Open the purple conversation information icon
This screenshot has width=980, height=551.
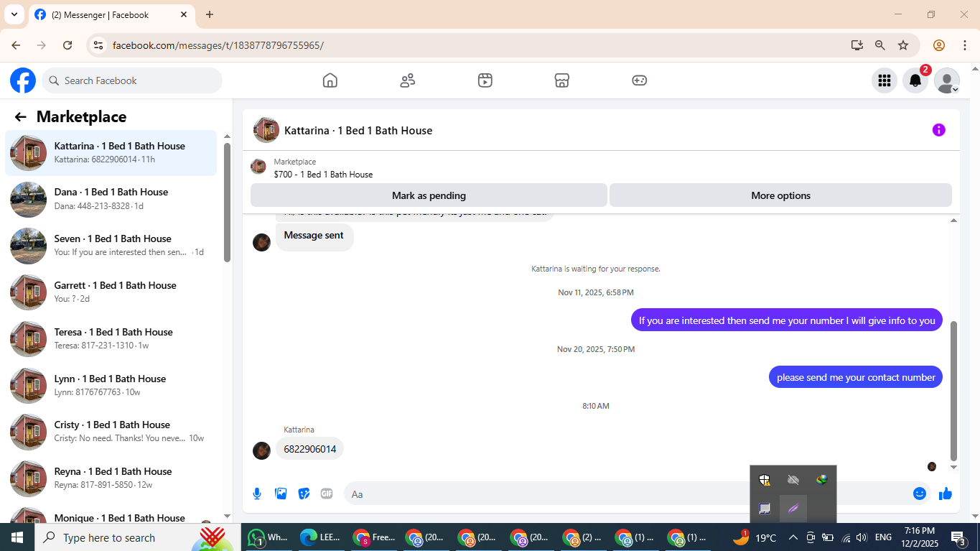(938, 130)
